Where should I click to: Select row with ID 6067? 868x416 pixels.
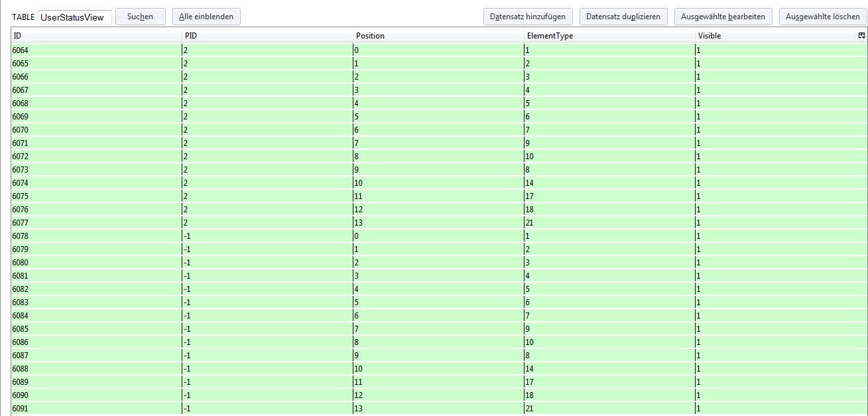pos(438,90)
